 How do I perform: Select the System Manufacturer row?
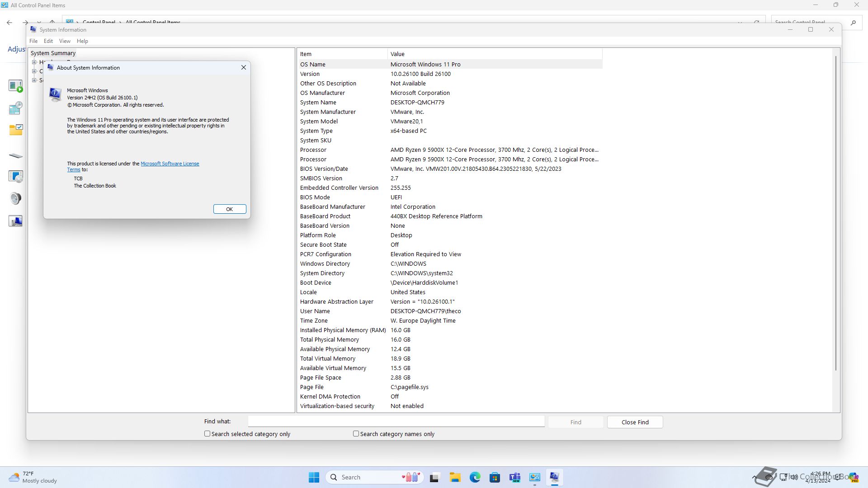[x=450, y=112]
